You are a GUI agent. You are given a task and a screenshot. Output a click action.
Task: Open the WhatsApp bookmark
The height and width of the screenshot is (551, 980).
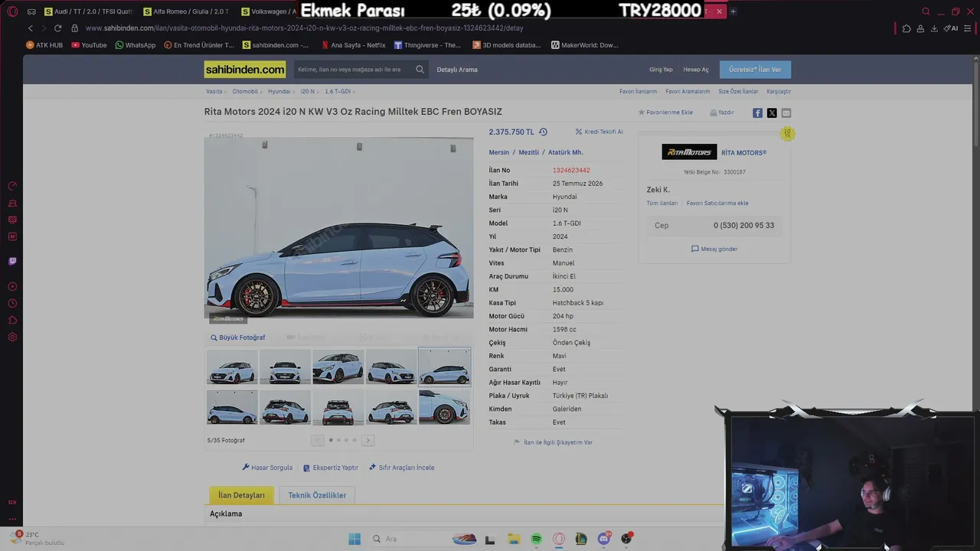[x=135, y=45]
